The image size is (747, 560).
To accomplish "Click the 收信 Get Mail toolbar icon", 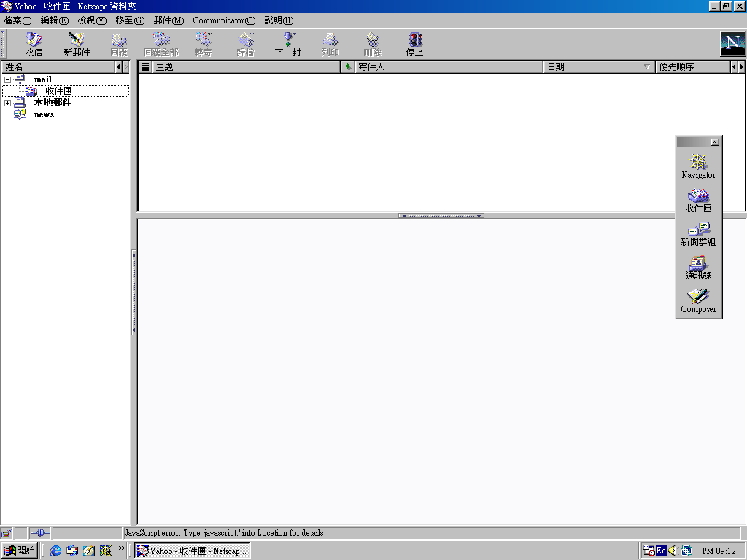I will [x=34, y=44].
